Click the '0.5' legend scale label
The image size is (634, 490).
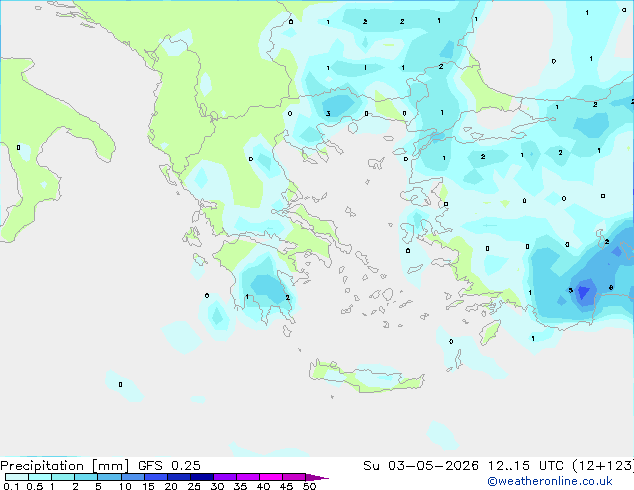click(35, 486)
